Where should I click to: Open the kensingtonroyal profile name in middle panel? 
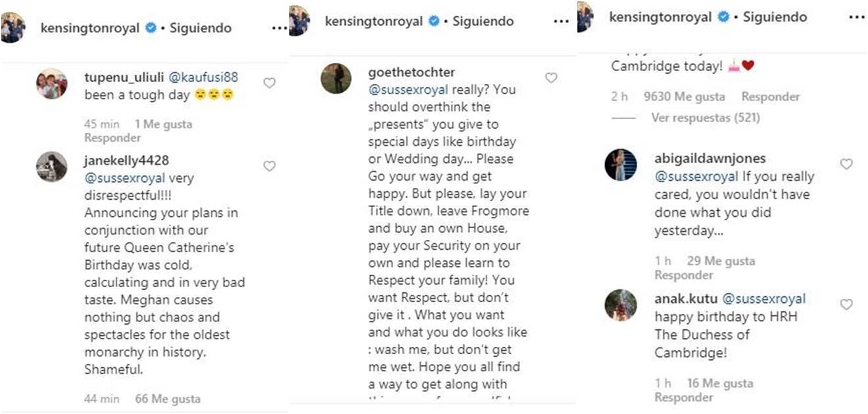[x=372, y=21]
